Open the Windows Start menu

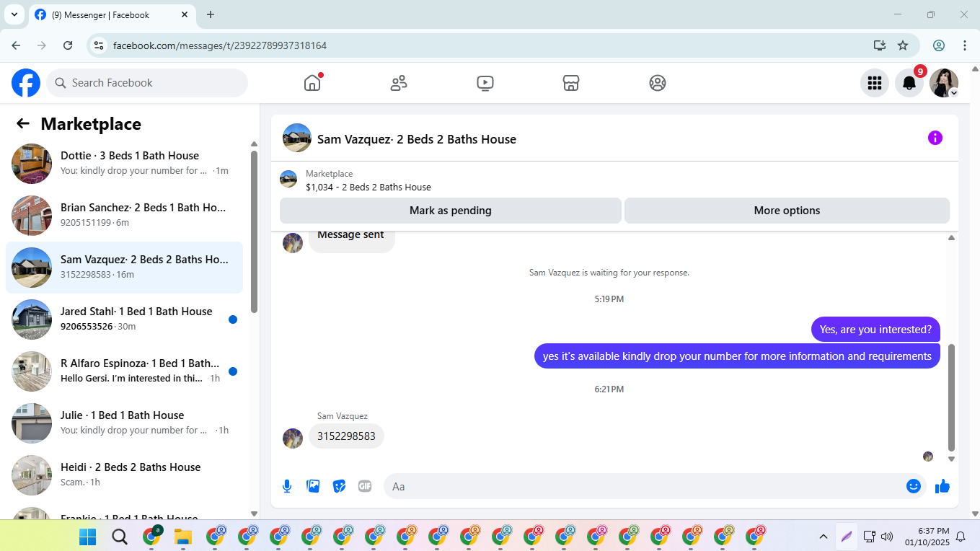pyautogui.click(x=87, y=537)
